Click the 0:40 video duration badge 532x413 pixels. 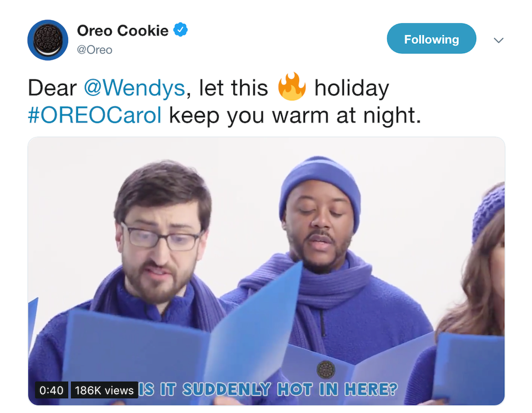pos(52,390)
